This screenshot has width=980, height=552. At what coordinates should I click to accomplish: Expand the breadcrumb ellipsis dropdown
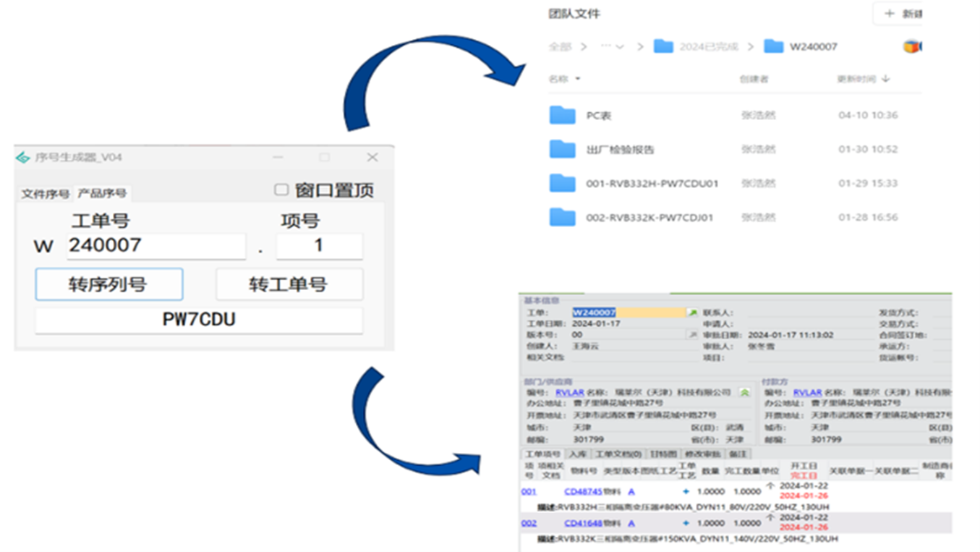pos(612,47)
